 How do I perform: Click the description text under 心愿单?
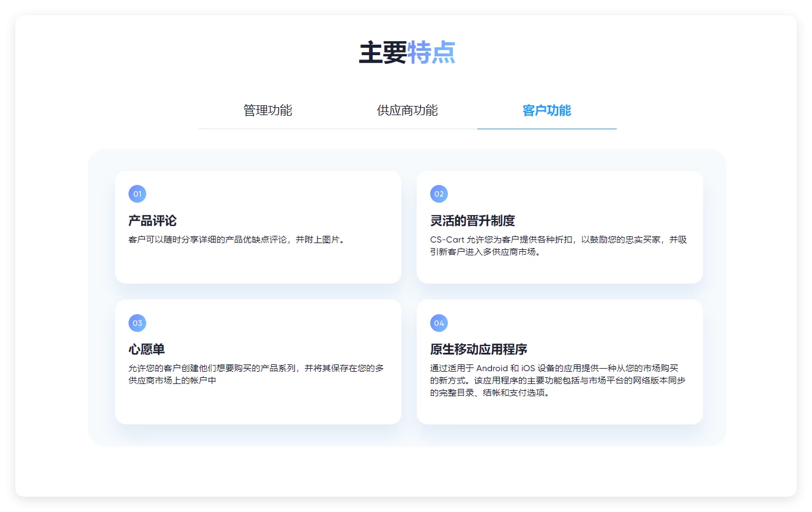click(256, 374)
